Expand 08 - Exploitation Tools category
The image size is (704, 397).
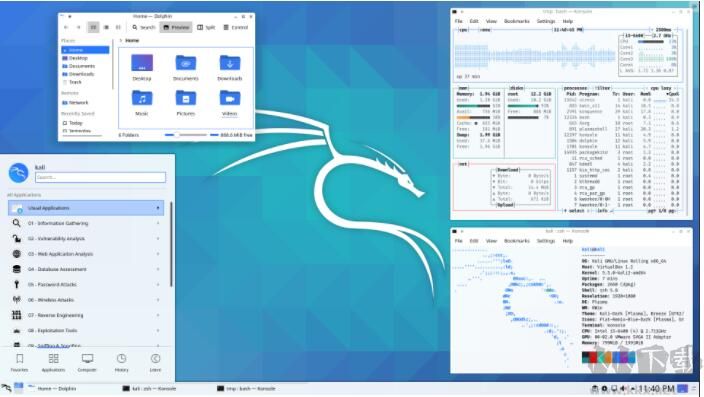tap(86, 330)
